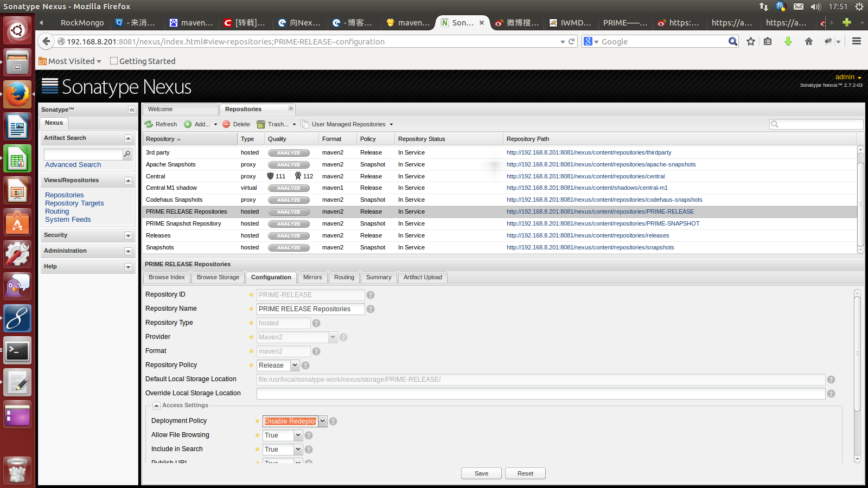Click Repository ID help question icon
The width and height of the screenshot is (868, 488).
coord(371,295)
